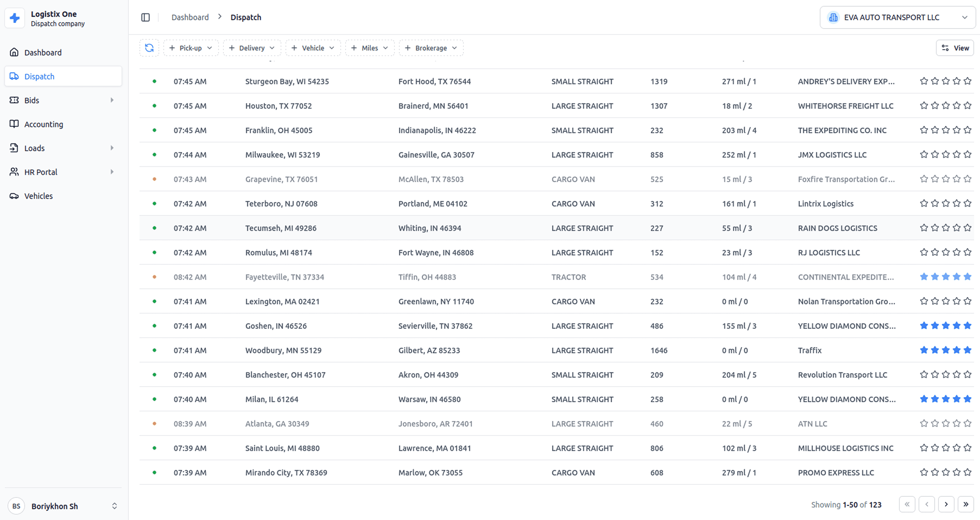Click the refresh loads icon
980x520 pixels.
149,48
